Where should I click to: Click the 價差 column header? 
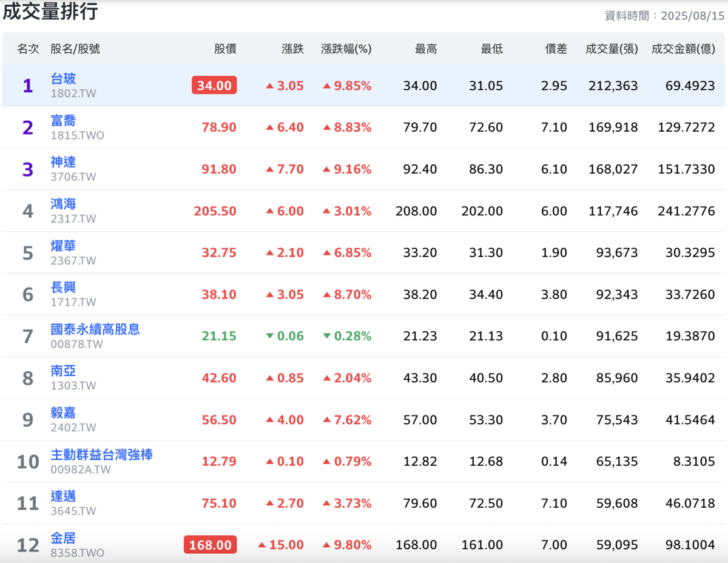[556, 49]
